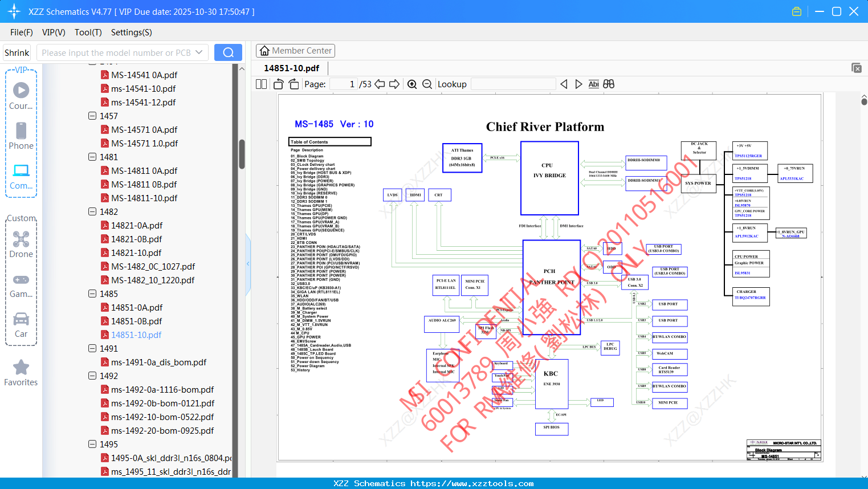The image size is (868, 489).
Task: Open ms-1492-10-bom-0522.pdf file
Action: pyautogui.click(x=163, y=417)
